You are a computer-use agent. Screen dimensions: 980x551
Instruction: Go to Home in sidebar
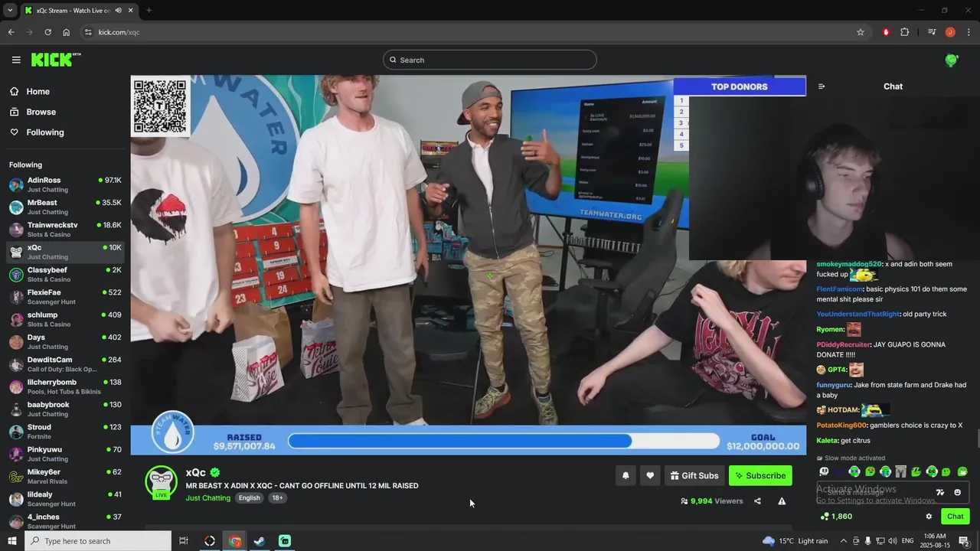31,92
